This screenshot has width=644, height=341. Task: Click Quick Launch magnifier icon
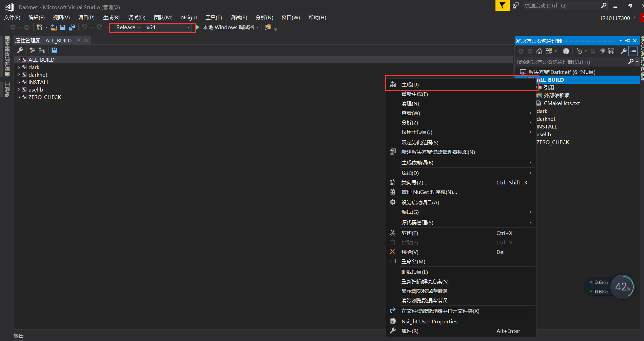604,5
